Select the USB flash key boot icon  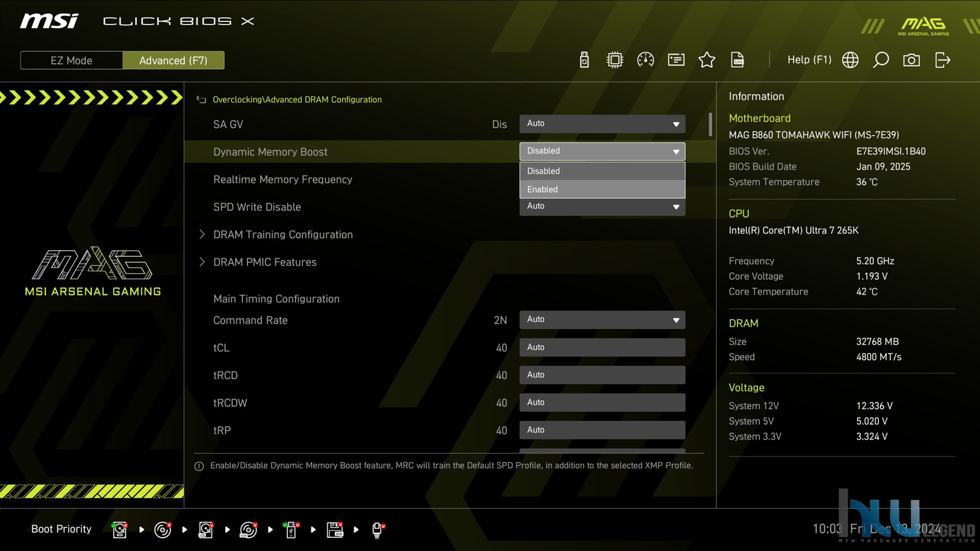pos(291,529)
